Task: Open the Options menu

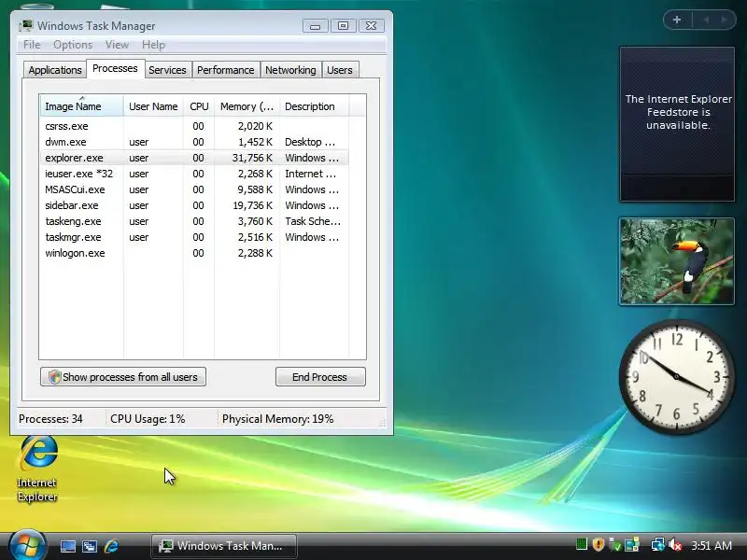Action: coord(73,45)
